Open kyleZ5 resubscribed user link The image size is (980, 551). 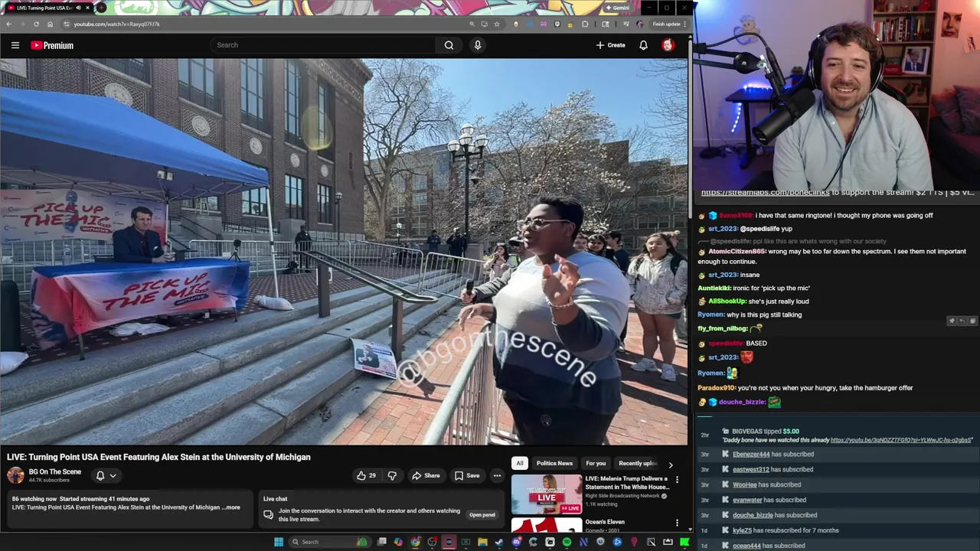(742, 530)
